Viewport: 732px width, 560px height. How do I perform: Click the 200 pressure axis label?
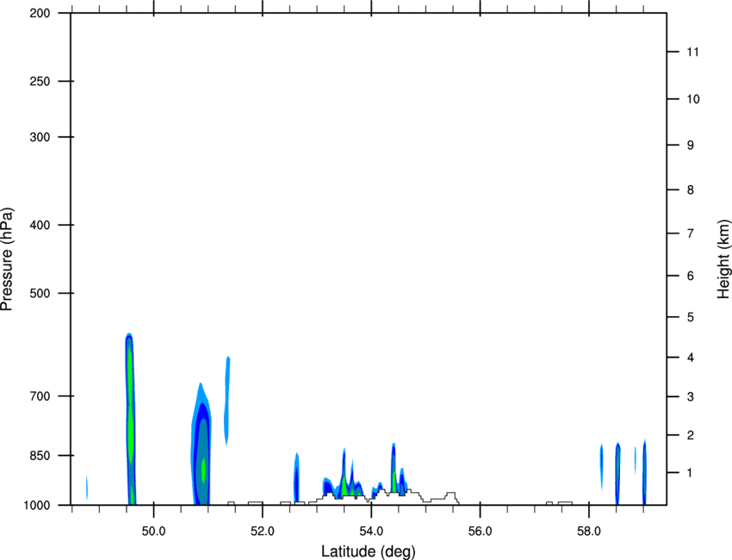point(40,13)
